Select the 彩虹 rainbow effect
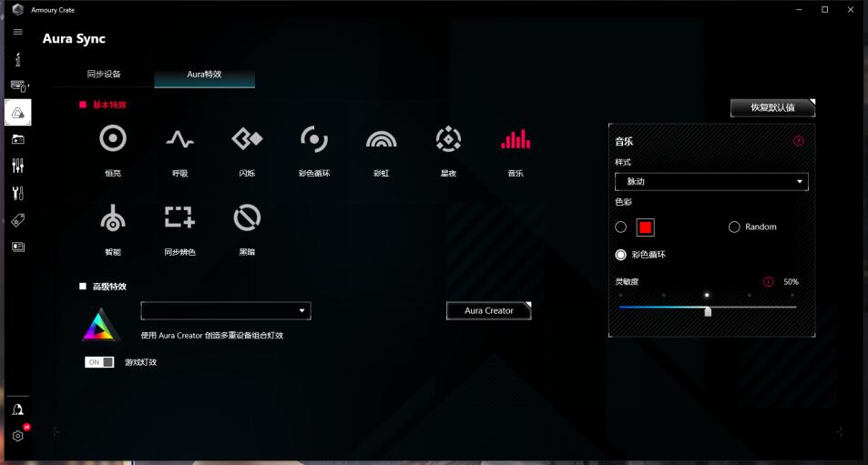The image size is (868, 465). click(x=382, y=139)
